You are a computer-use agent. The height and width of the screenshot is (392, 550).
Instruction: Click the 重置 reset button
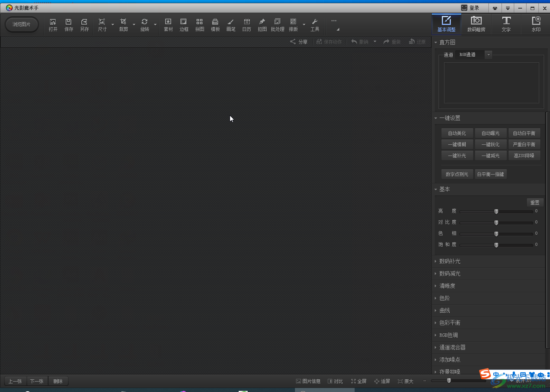coord(535,203)
